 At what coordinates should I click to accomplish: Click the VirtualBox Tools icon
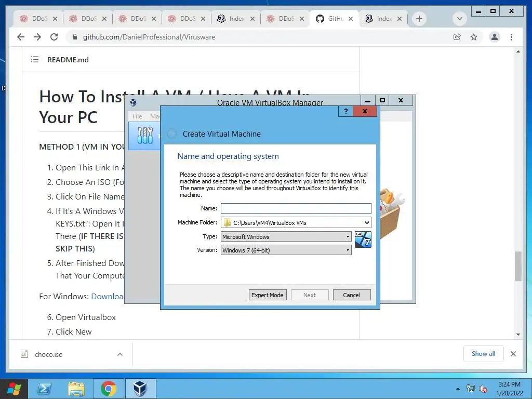click(x=145, y=136)
